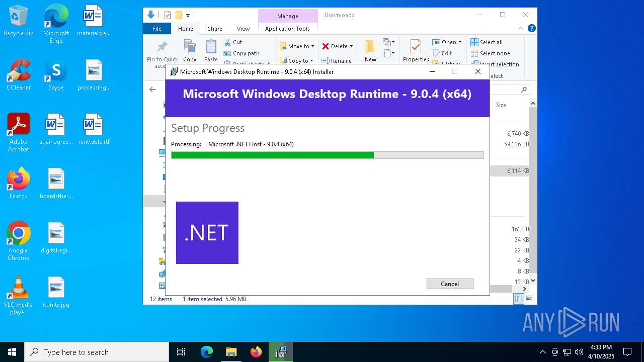Screen dimensions: 644x362
Task: Switch Explorer to details view icon
Action: pos(519,299)
